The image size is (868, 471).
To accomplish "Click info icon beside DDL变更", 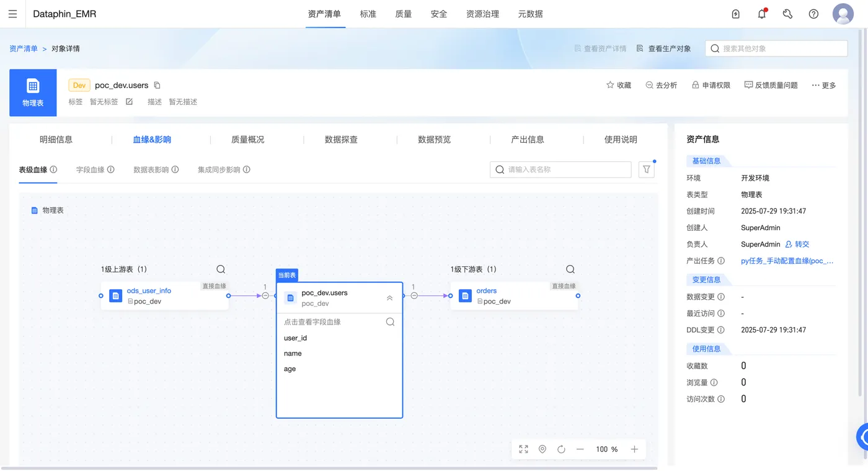I will click(721, 330).
